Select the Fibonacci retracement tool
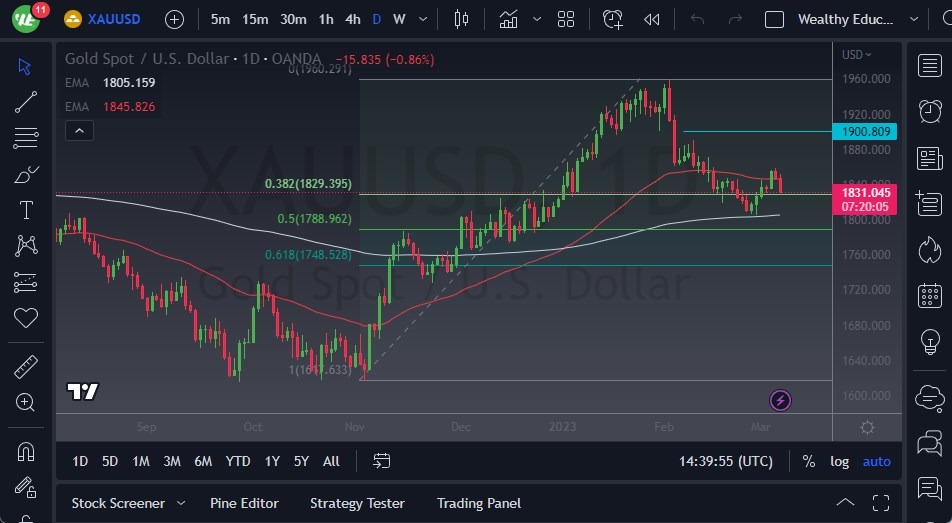Screen dimensions: 952x523 tap(26, 138)
